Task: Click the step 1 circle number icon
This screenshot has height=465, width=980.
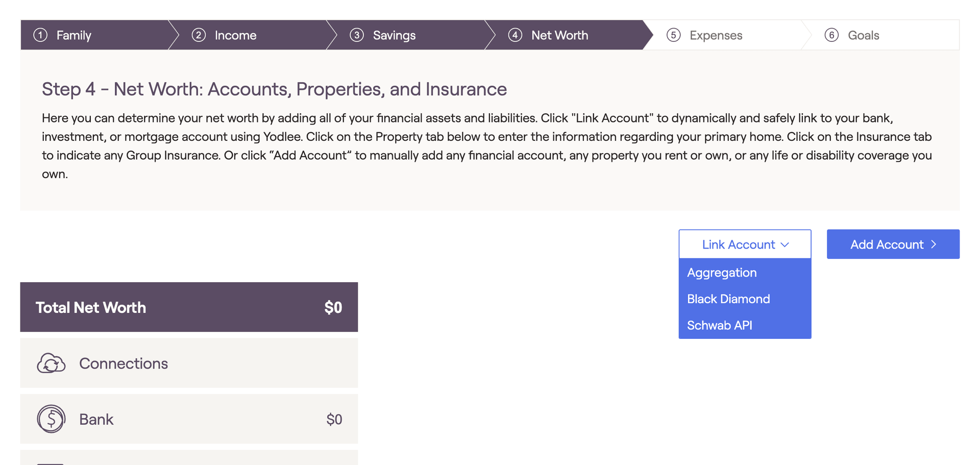Action: tap(40, 35)
